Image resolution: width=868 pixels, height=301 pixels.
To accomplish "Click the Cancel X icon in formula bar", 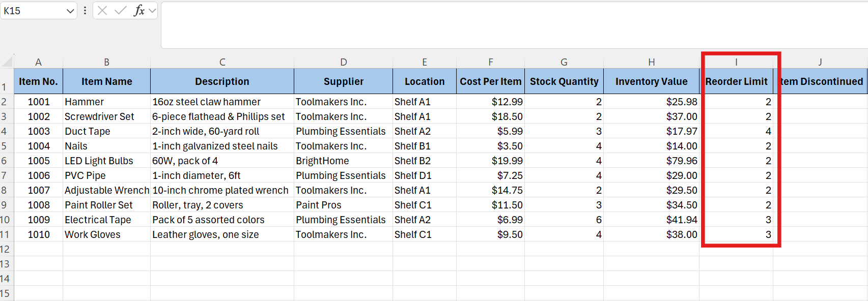I will click(102, 11).
